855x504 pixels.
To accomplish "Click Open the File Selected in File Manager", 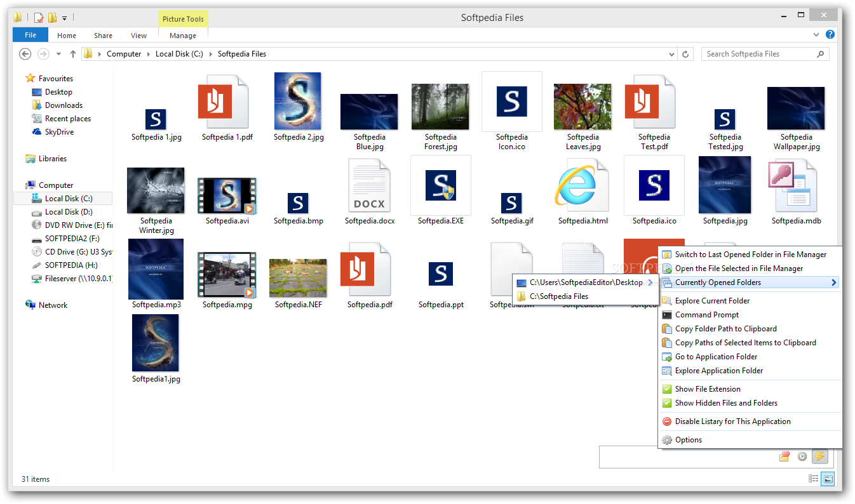I will coord(739,269).
